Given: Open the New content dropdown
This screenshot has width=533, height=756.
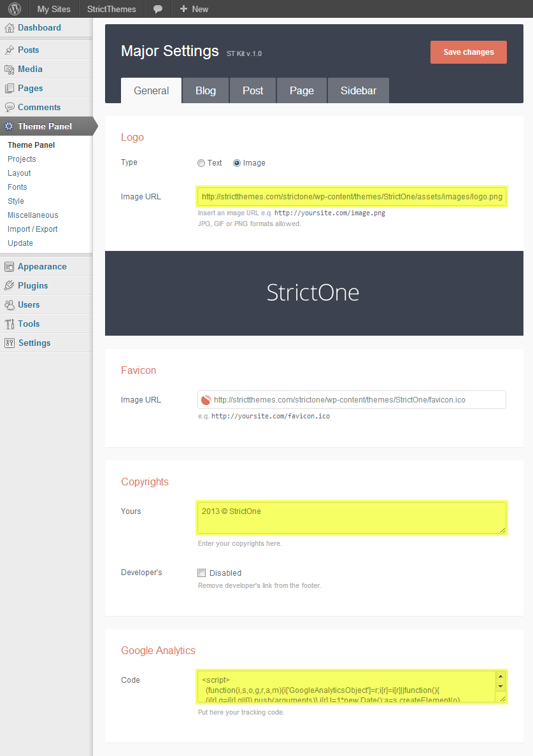Looking at the screenshot, I should (194, 9).
